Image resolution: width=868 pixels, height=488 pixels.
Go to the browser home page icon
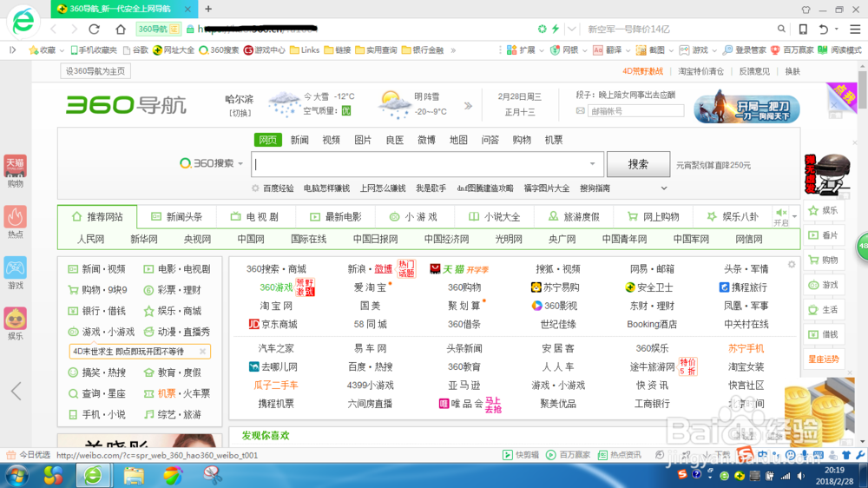click(x=120, y=29)
